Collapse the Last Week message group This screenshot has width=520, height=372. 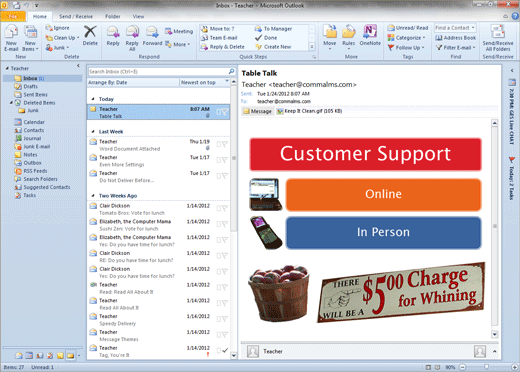click(93, 132)
